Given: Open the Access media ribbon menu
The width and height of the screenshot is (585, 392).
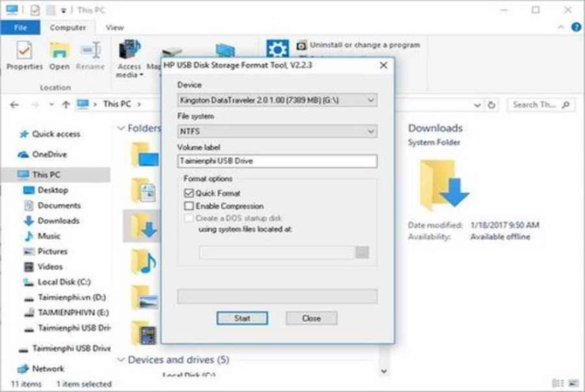Looking at the screenshot, I should [x=129, y=59].
